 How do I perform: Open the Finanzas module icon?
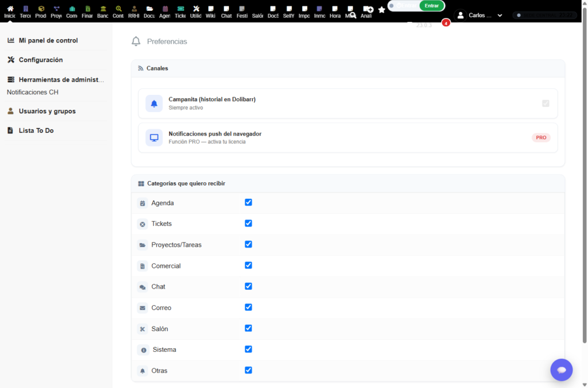tap(87, 9)
